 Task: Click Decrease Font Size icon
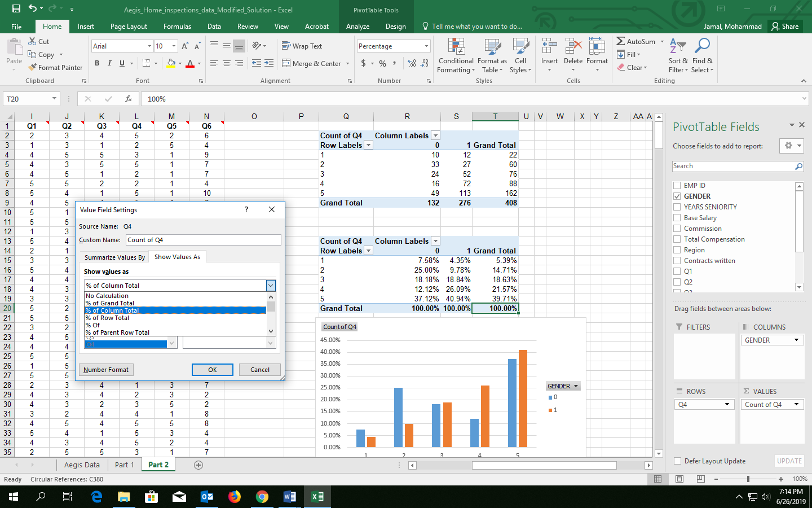197,46
